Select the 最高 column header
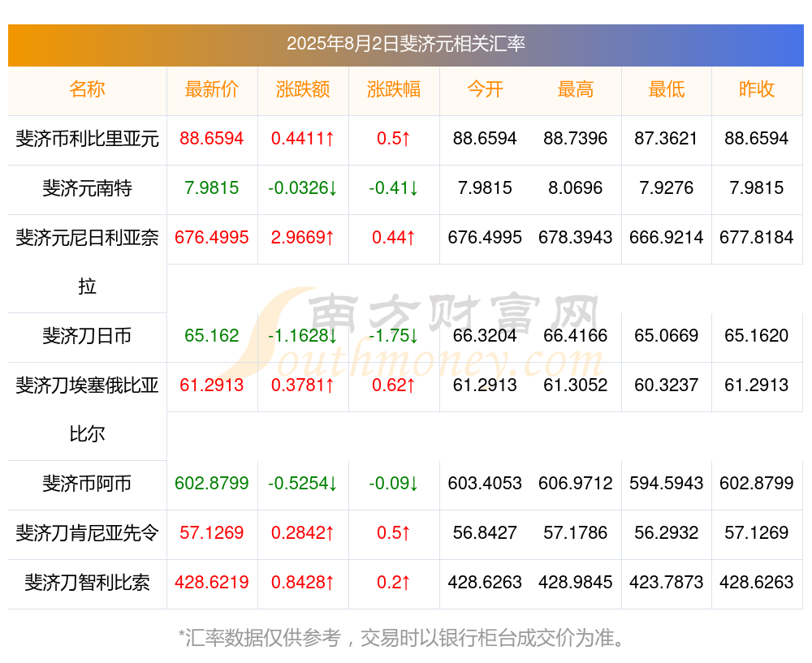 [576, 89]
